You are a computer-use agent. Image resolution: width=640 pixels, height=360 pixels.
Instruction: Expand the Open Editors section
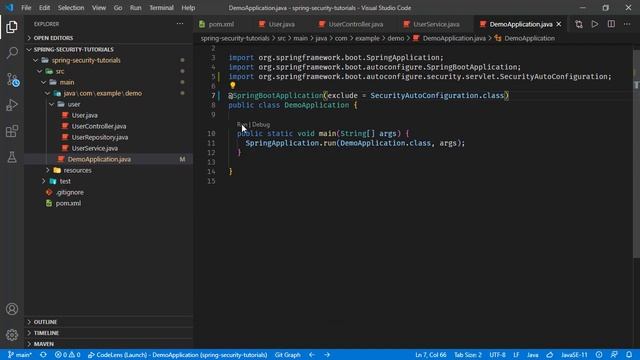[x=108, y=38]
